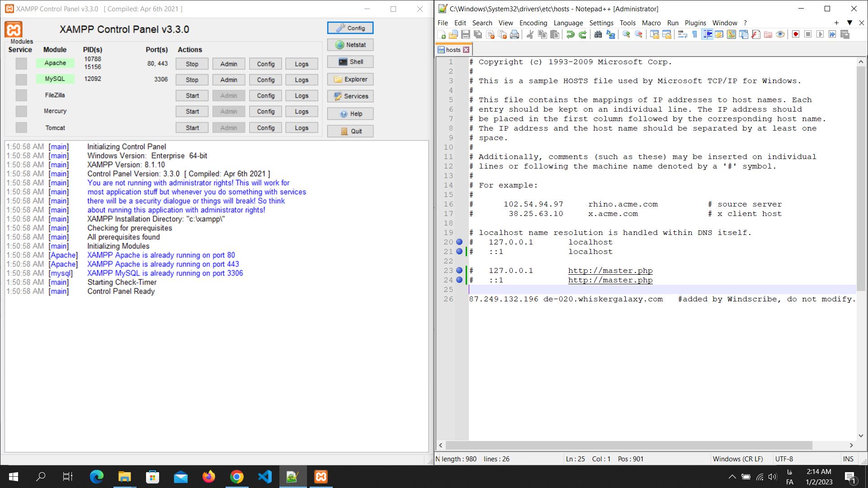Open Find with the binoculars icon
This screenshot has height=488, width=868.
click(598, 35)
